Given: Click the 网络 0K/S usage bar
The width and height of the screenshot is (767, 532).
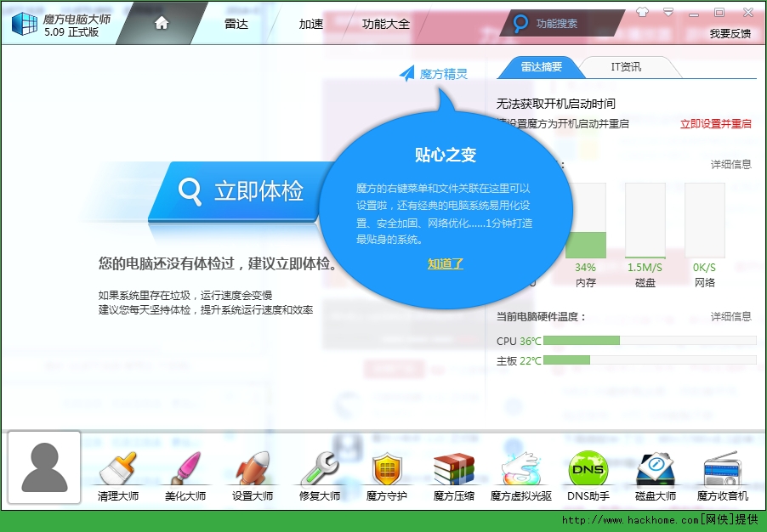Looking at the screenshot, I should [x=705, y=220].
